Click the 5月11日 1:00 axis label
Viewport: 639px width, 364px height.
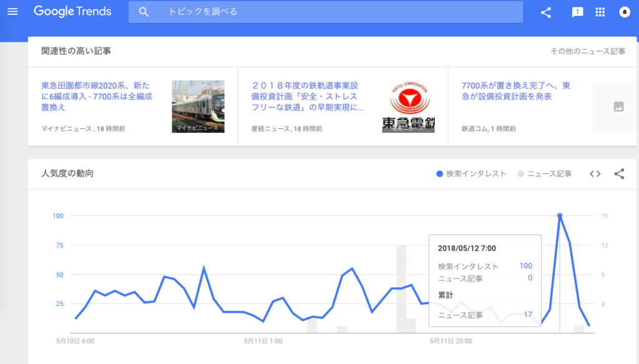tap(263, 341)
